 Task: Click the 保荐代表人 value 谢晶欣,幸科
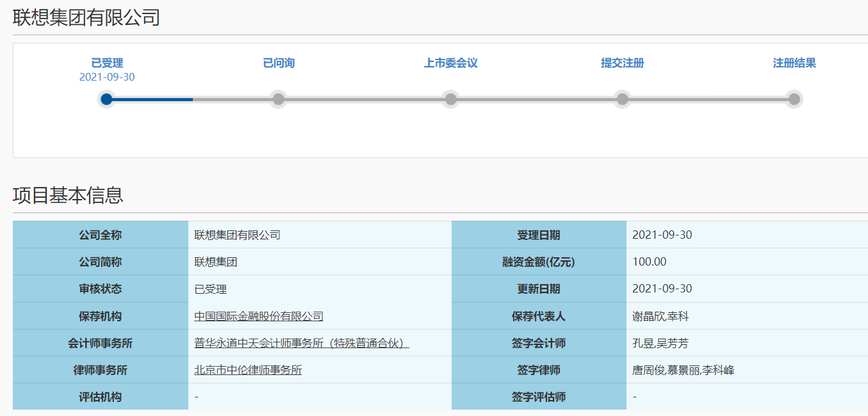click(x=660, y=316)
